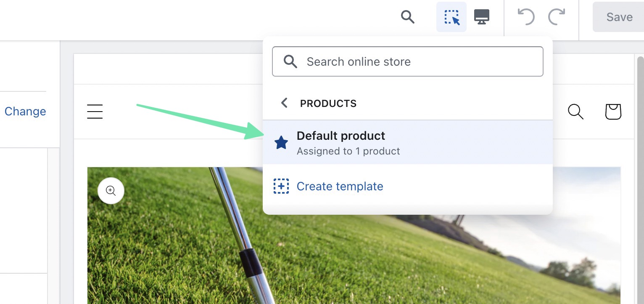Click the PRODUCTS heading text
The image size is (644, 304).
pyautogui.click(x=328, y=103)
